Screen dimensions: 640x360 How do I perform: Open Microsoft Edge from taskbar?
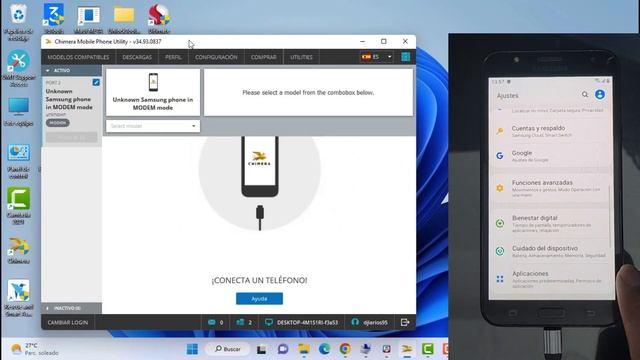(324, 349)
